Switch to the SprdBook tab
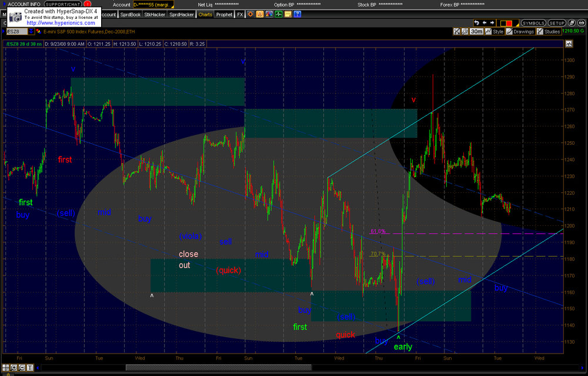The image size is (588, 376). click(130, 15)
